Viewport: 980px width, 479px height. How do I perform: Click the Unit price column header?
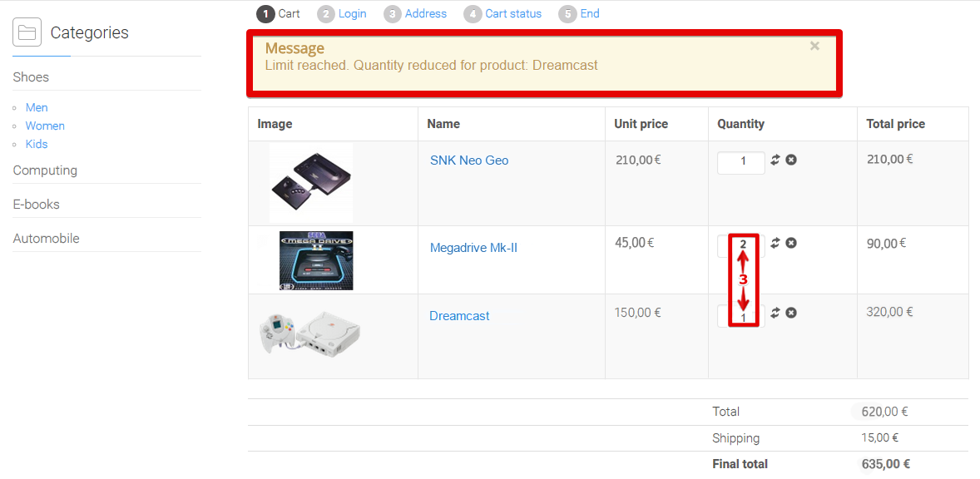(x=641, y=124)
